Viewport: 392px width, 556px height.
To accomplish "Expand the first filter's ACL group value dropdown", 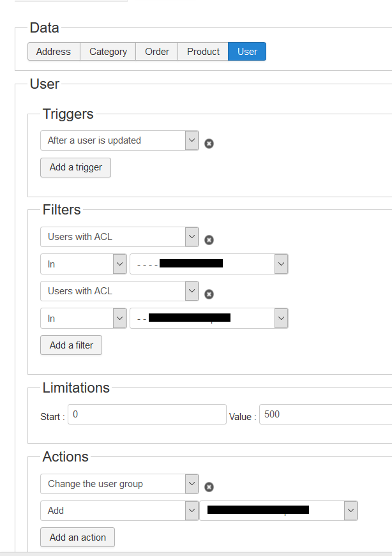I will (x=209, y=264).
